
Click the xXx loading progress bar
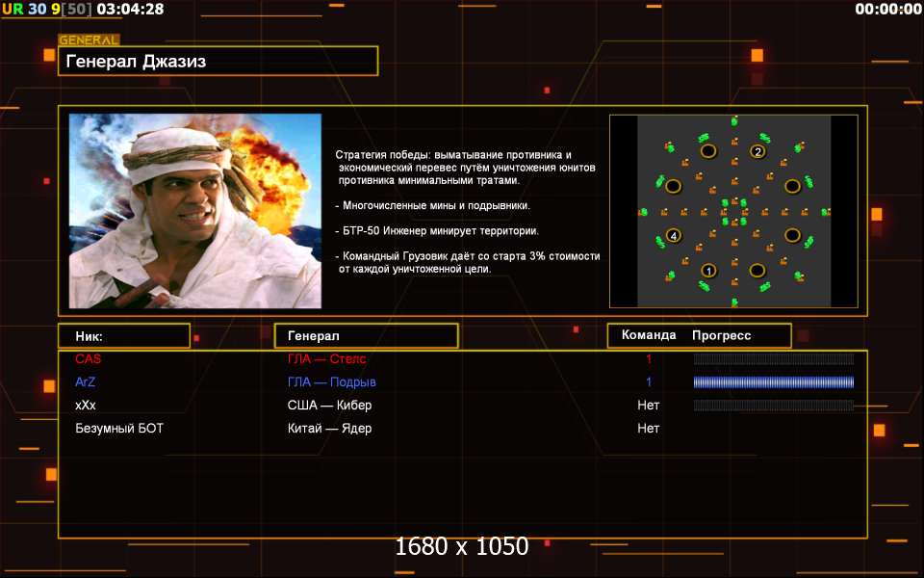pos(774,406)
